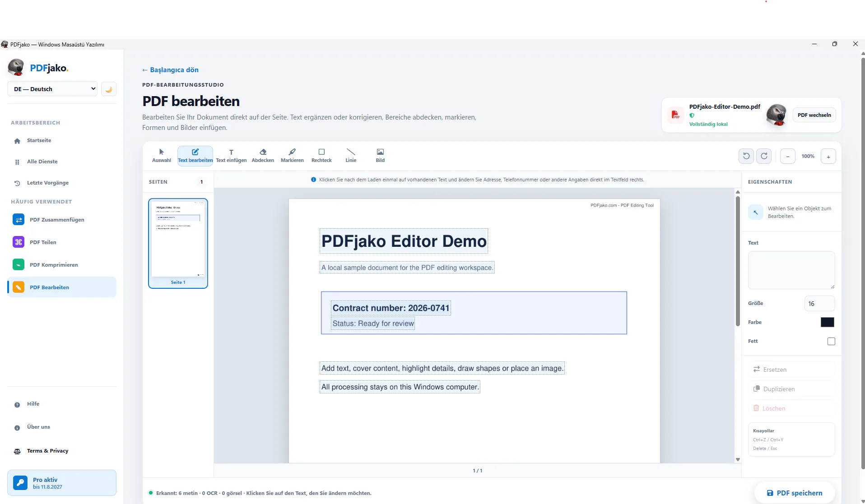Open the language dropdown DE — Deutsch
The height and width of the screenshot is (504, 865).
click(x=52, y=89)
